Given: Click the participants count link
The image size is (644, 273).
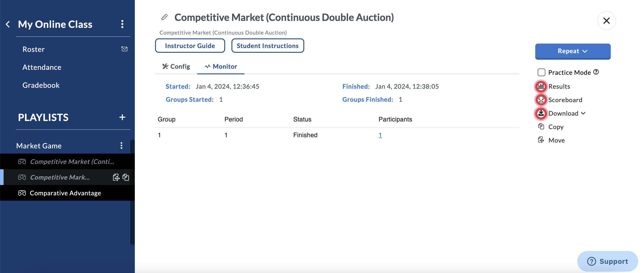Looking at the screenshot, I should [380, 135].
